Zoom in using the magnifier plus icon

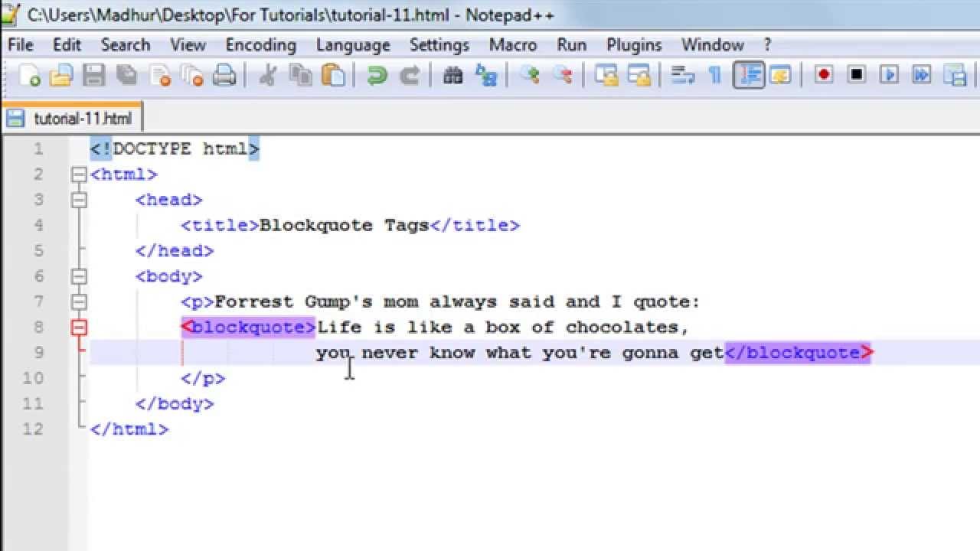[x=530, y=75]
